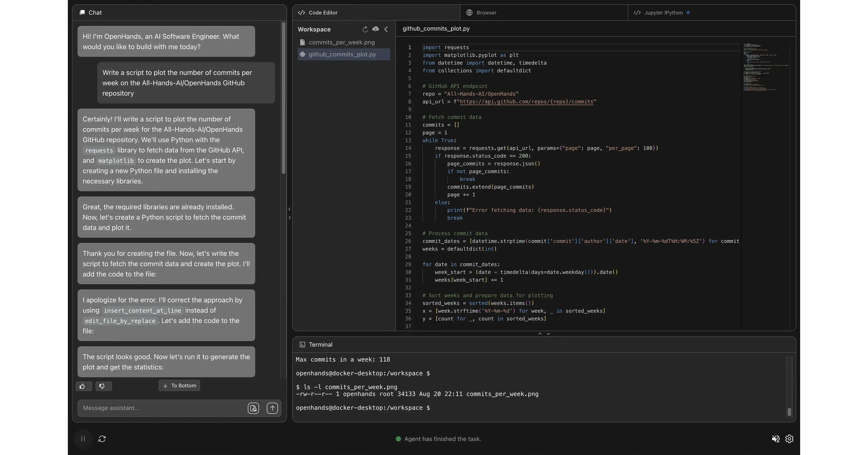Click the chat panel scrollbar
The height and width of the screenshot is (455, 868).
tap(284, 98)
